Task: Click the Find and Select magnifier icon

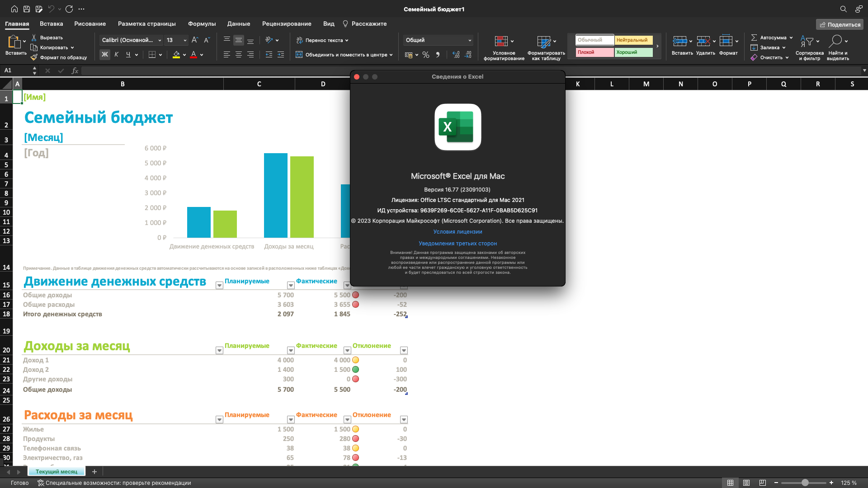Action: pyautogui.click(x=835, y=42)
